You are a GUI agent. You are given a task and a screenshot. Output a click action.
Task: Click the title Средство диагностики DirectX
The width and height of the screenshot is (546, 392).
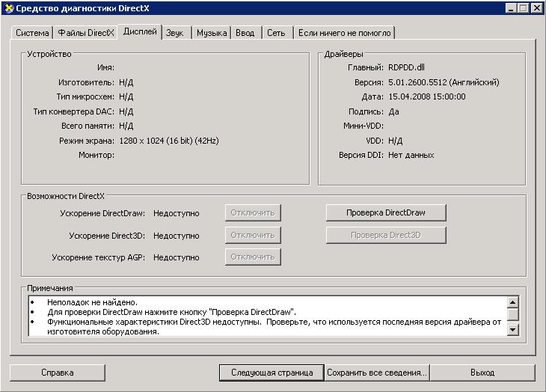(x=82, y=8)
